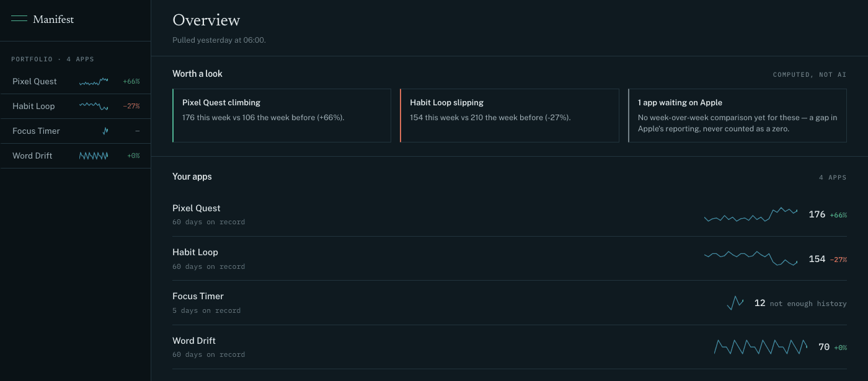The image size is (868, 381).
Task: Click the Pixel Quest trend chart in Your apps
Action: (751, 214)
